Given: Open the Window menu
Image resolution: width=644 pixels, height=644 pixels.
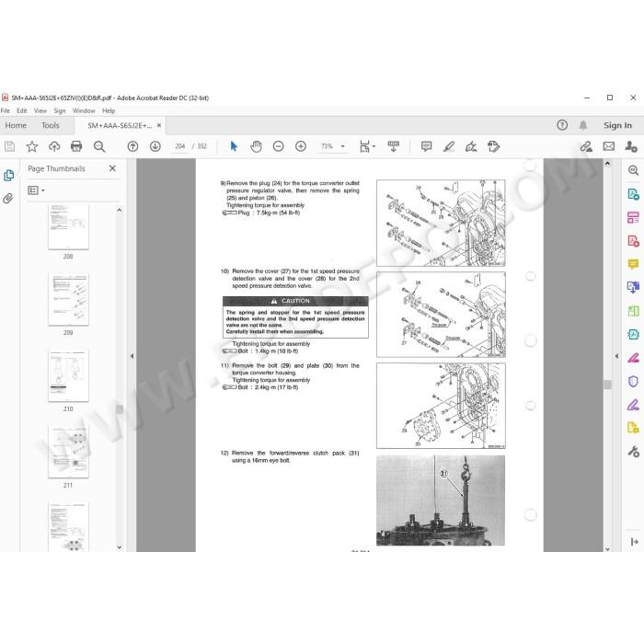Looking at the screenshot, I should click(x=84, y=111).
